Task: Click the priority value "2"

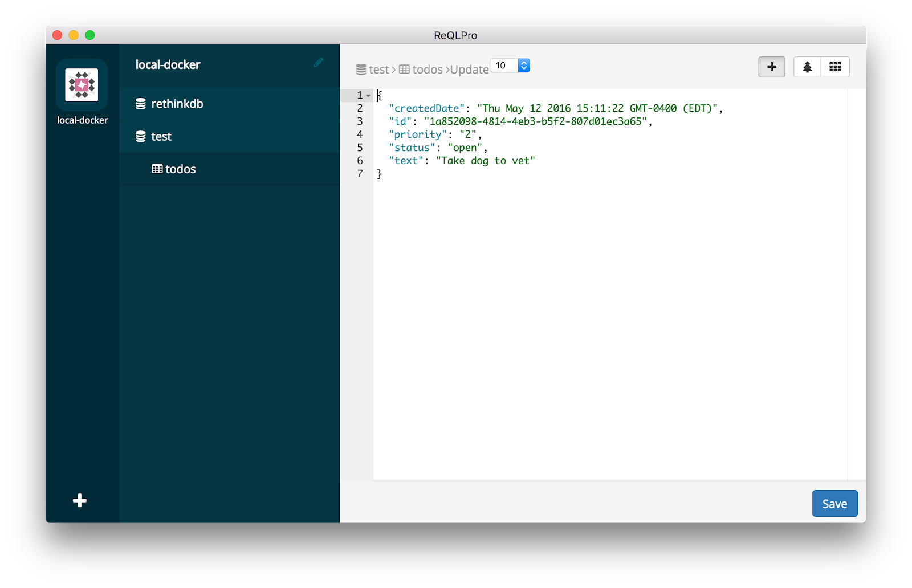Action: (x=468, y=134)
